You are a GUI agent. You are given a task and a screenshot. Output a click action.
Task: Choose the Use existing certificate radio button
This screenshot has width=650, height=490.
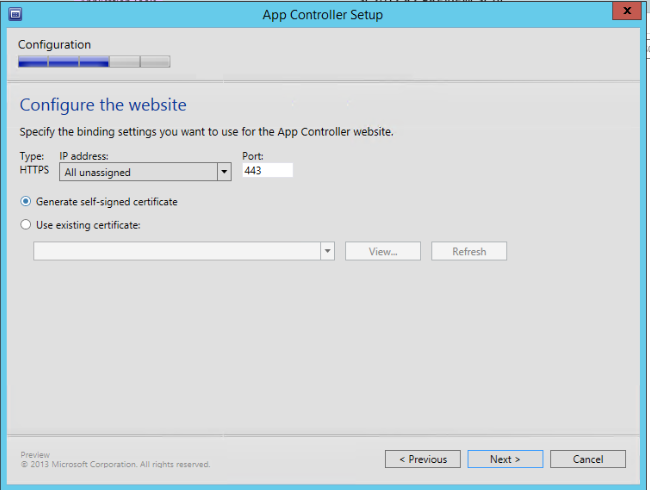pos(26,225)
